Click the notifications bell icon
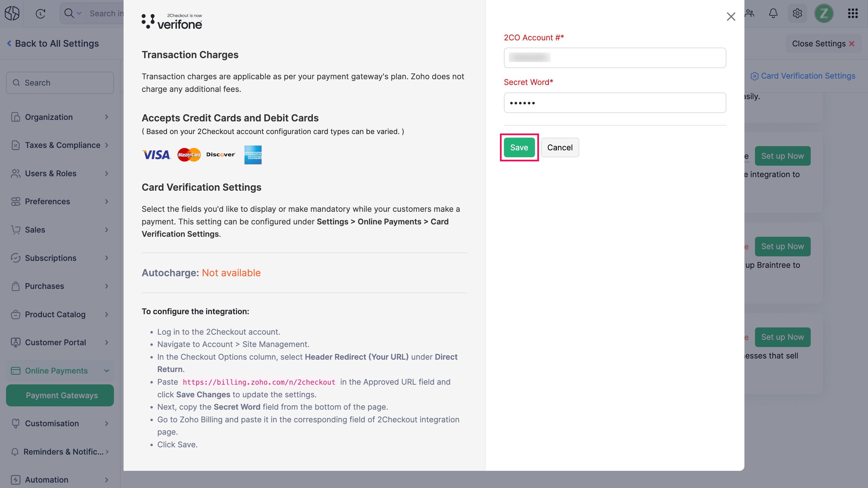 pyautogui.click(x=773, y=14)
